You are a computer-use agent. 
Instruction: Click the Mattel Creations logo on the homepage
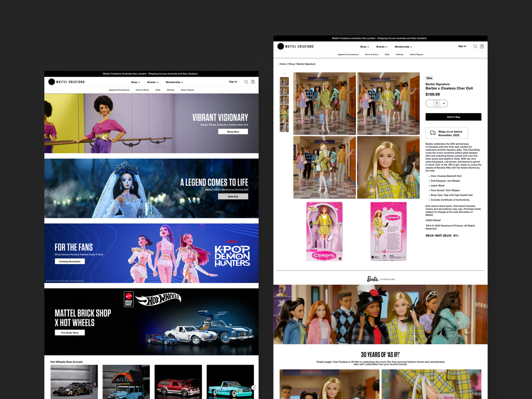[66, 82]
